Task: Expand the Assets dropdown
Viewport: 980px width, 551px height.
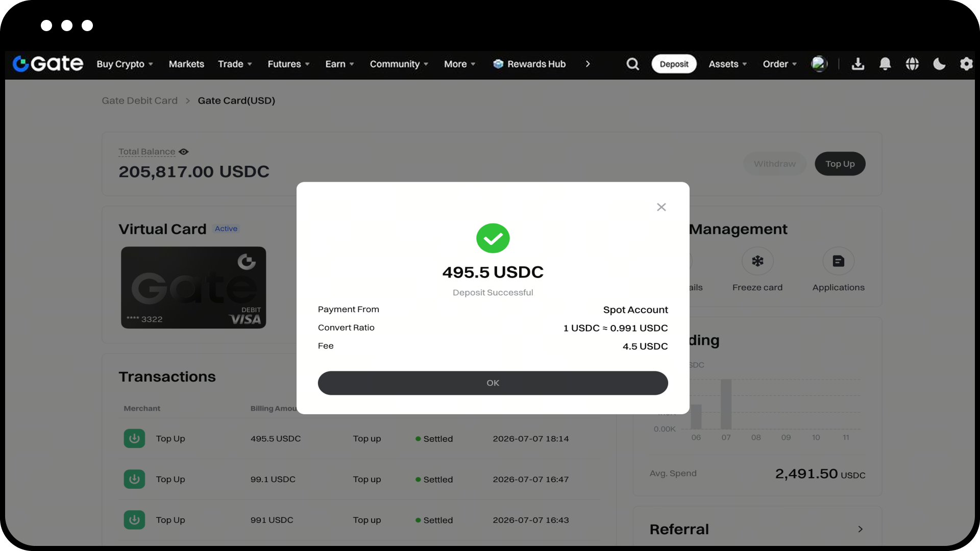Action: (x=727, y=64)
